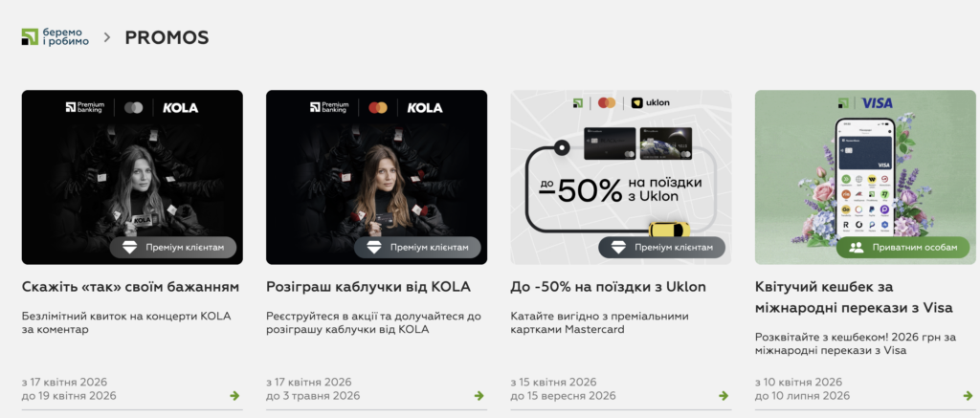Screen dimensions: 980x418
Task: Open the green arrow for Uklon rides promo
Action: [x=724, y=395]
